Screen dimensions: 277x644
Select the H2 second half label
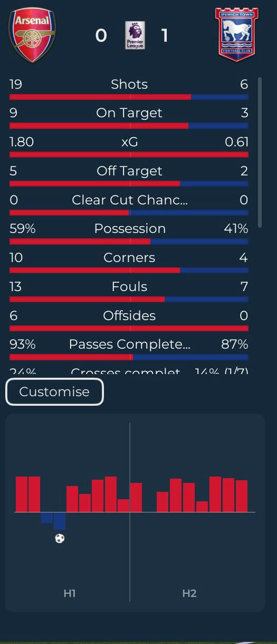tap(189, 593)
